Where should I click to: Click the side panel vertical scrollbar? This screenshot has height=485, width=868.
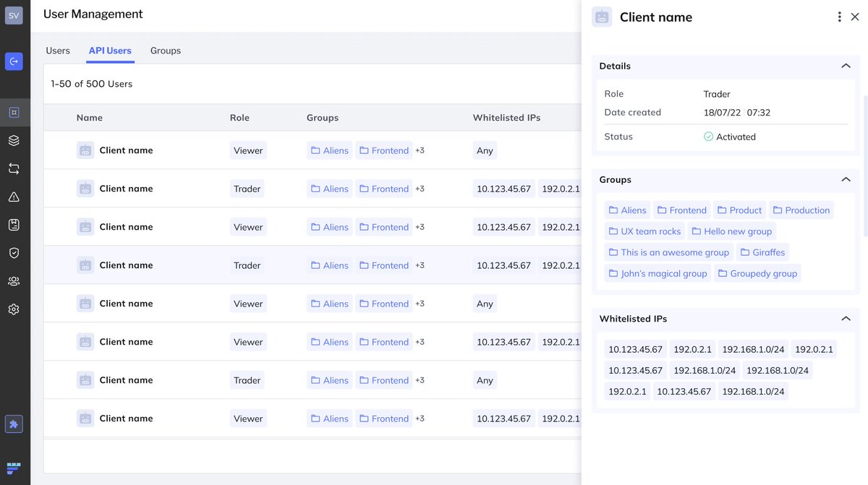(865, 166)
